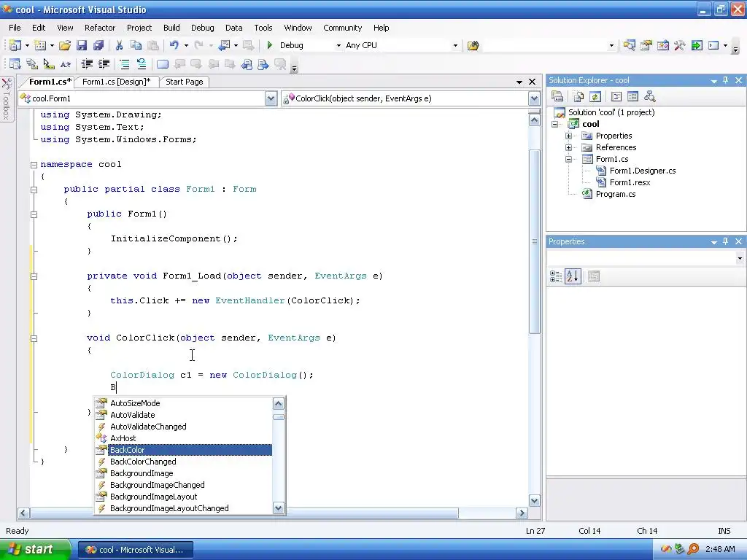This screenshot has width=747, height=560.
Task: Switch to Form1.cs [Design] tab
Action: [x=116, y=82]
